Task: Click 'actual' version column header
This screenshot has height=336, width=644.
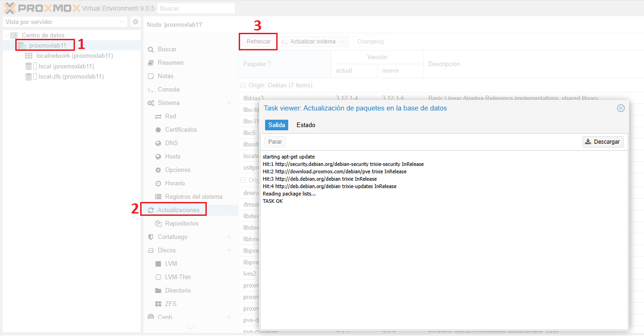Action: click(354, 71)
